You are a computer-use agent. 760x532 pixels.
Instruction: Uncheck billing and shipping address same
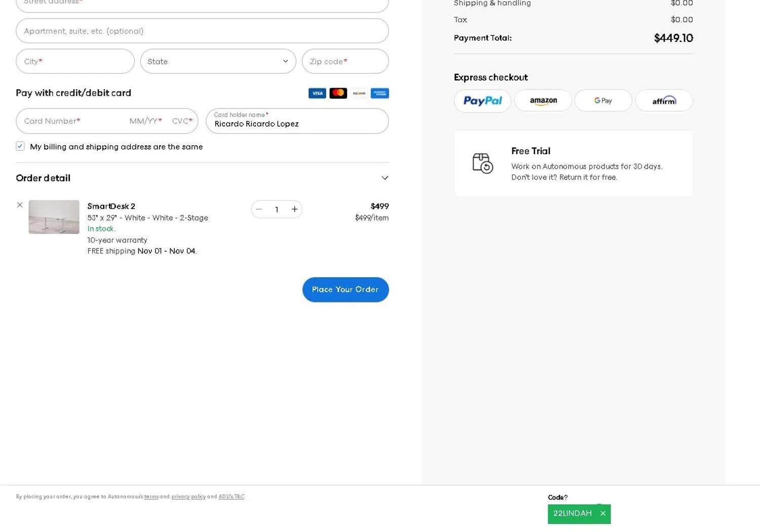pyautogui.click(x=20, y=146)
